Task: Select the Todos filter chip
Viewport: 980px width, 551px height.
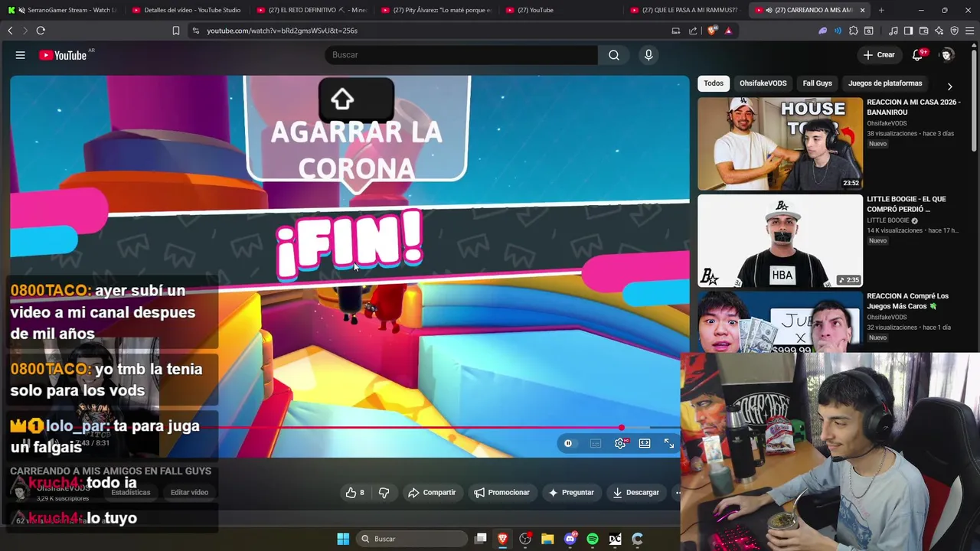Action: (714, 83)
